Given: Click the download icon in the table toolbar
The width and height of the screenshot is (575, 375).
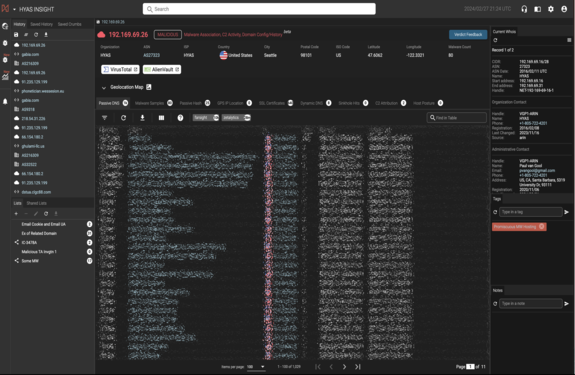Looking at the screenshot, I should point(142,118).
